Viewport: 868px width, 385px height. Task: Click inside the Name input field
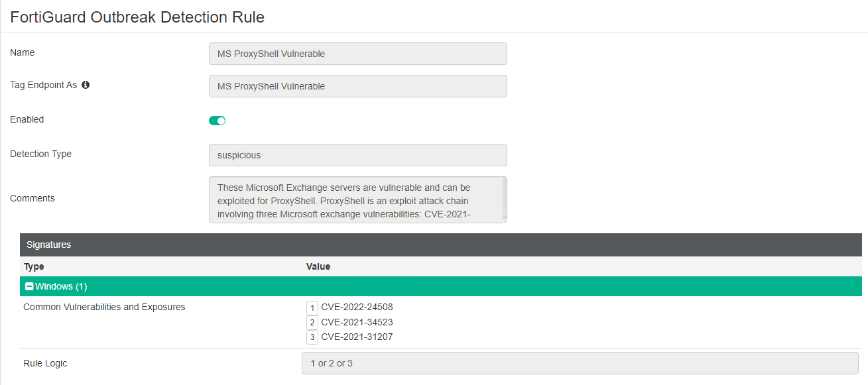coord(358,54)
